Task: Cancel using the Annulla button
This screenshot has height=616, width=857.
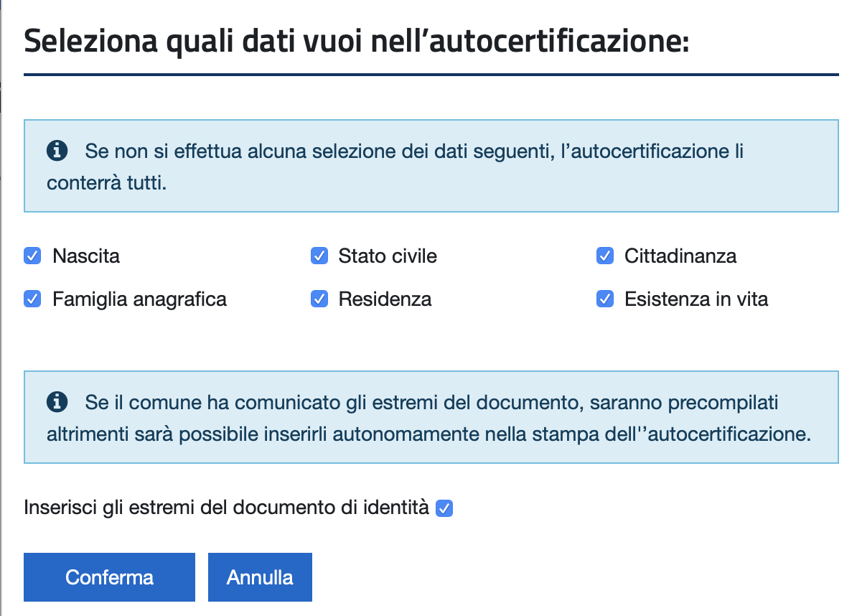Action: [260, 577]
